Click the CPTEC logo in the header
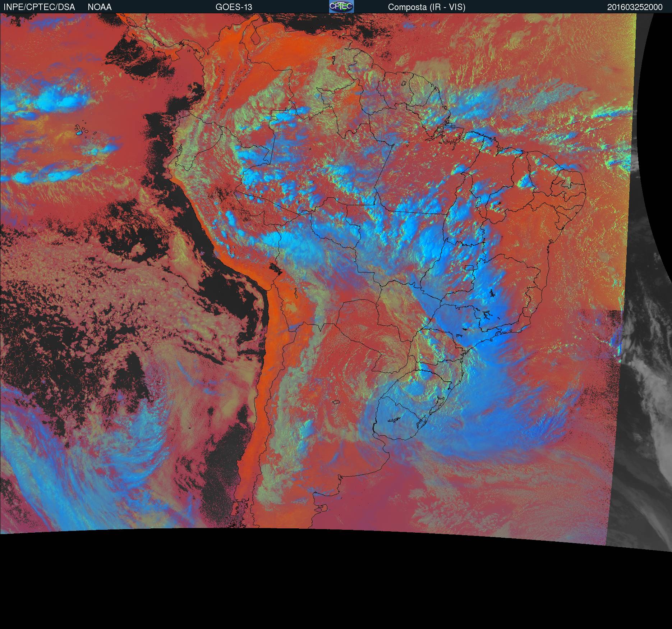The width and height of the screenshot is (672, 629). [341, 6]
